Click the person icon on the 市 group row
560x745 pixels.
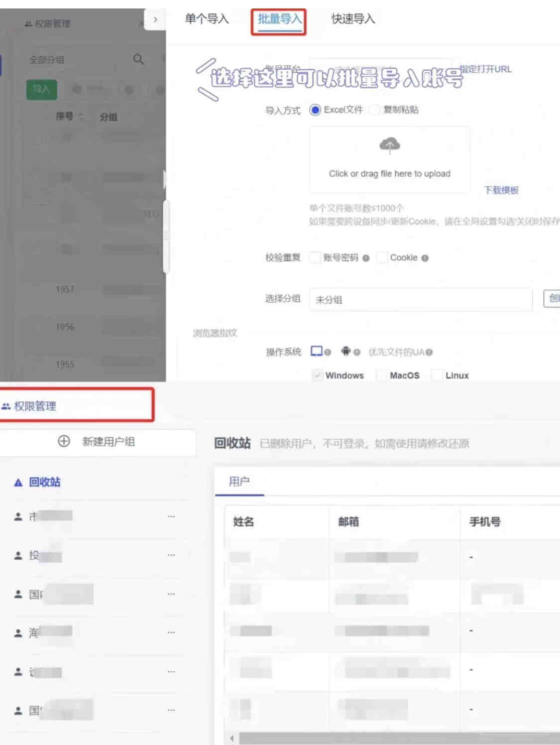(18, 516)
